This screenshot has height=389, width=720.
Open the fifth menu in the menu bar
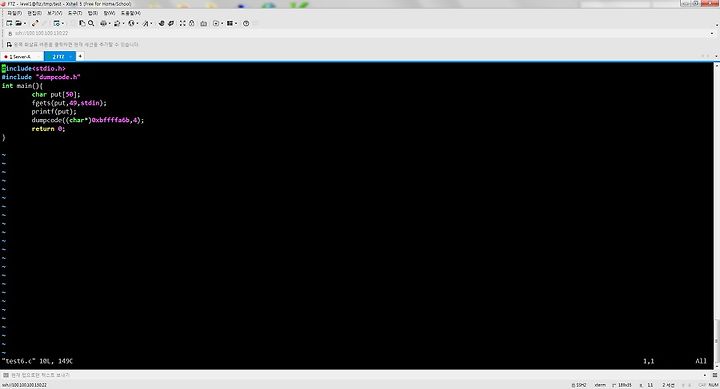tap(93, 13)
